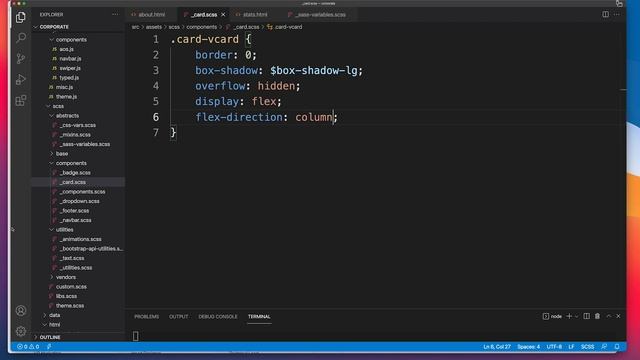Expand the vendors folder
The image size is (640, 360).
[x=65, y=277]
